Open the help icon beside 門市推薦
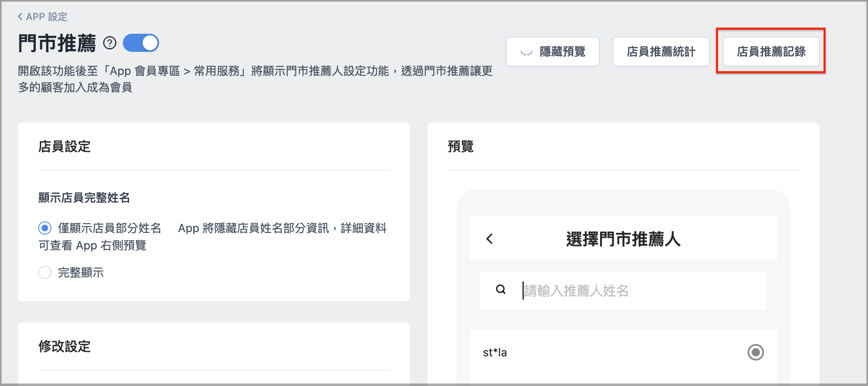The image size is (868, 386). tap(110, 43)
